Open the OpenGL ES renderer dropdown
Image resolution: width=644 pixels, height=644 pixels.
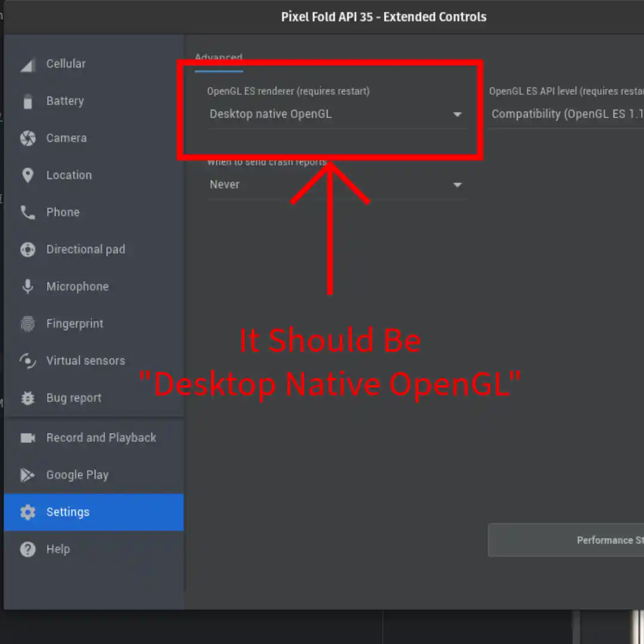click(x=337, y=114)
